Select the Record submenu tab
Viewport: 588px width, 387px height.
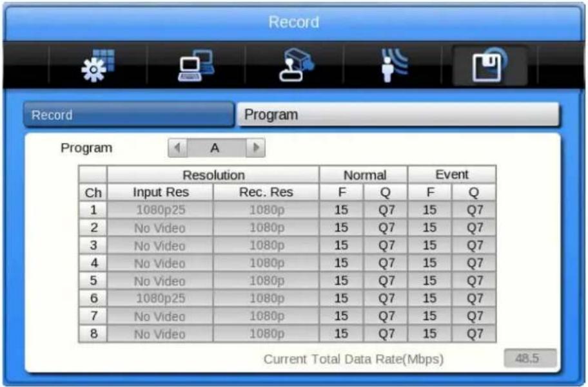(129, 115)
